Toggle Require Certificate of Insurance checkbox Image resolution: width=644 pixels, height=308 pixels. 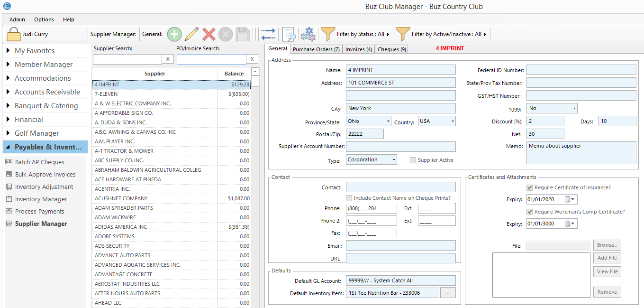[x=530, y=187]
